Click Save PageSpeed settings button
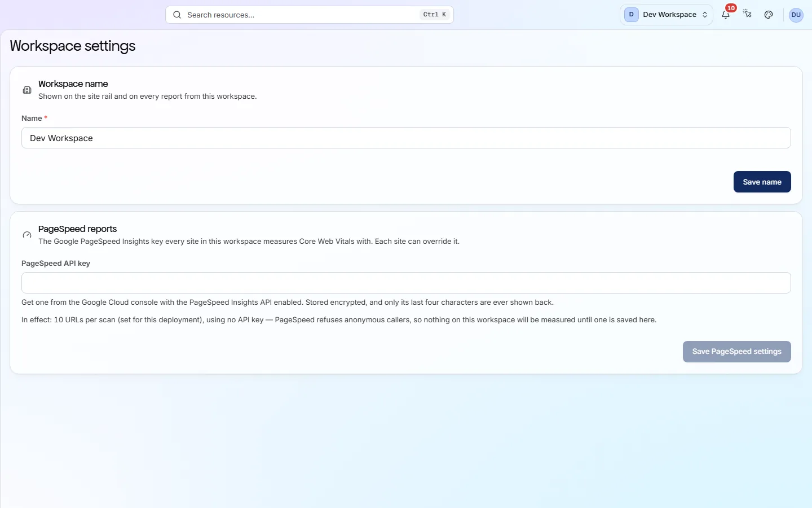 [x=736, y=352]
